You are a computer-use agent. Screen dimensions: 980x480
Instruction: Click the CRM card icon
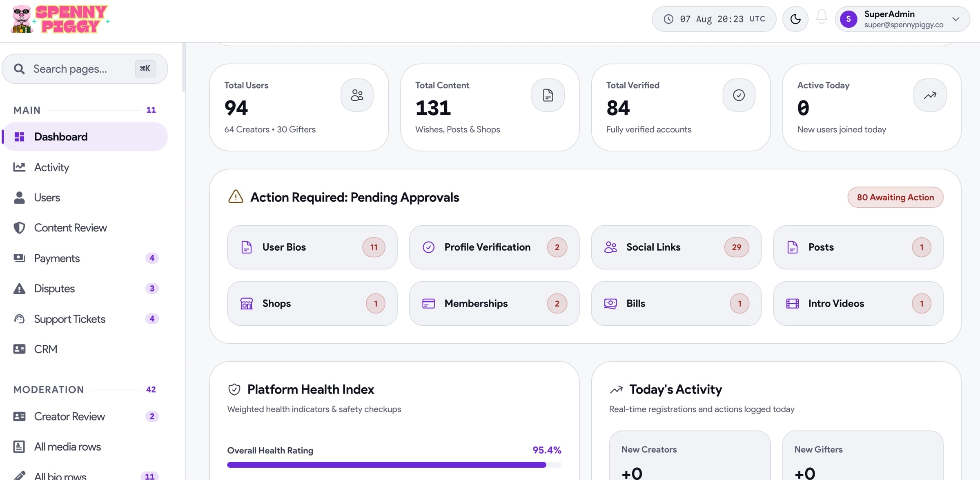click(19, 349)
